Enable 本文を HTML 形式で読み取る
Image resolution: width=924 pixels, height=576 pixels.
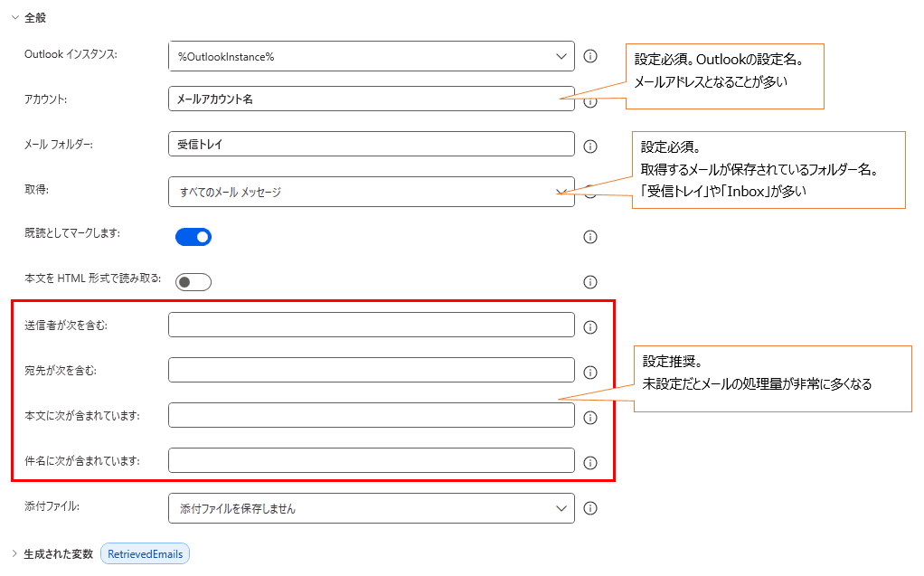[194, 281]
